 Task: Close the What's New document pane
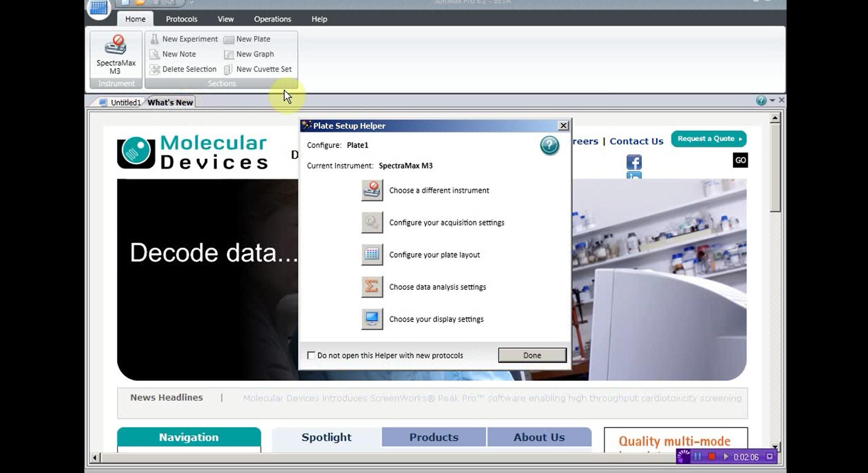click(x=782, y=100)
